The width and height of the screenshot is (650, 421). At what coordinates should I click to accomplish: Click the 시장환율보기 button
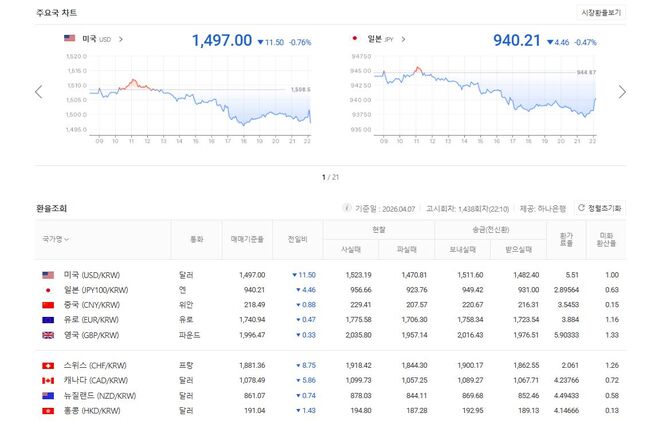coord(601,13)
